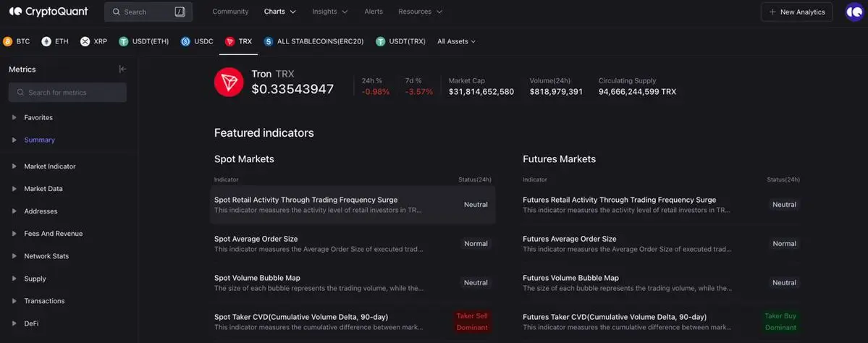Expand the Fees And Revenue group
The image size is (868, 343).
click(x=14, y=234)
